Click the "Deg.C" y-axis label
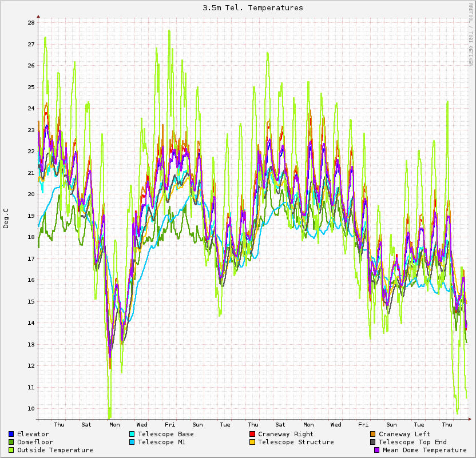476x458 pixels. (x=6, y=218)
